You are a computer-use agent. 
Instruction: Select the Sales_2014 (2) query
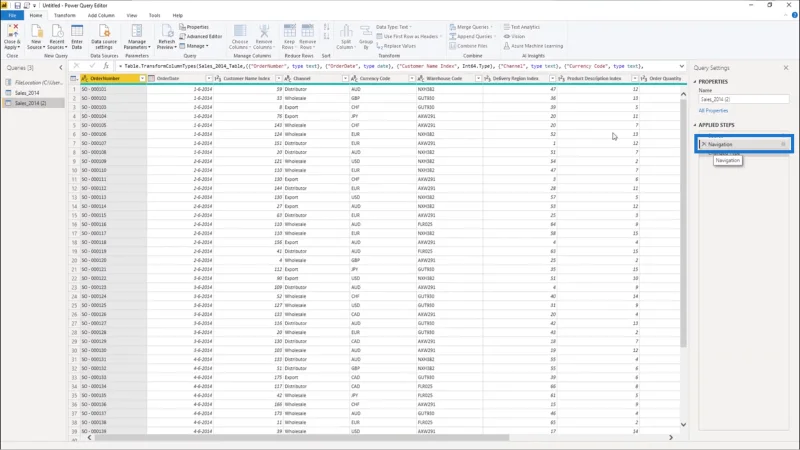point(33,103)
